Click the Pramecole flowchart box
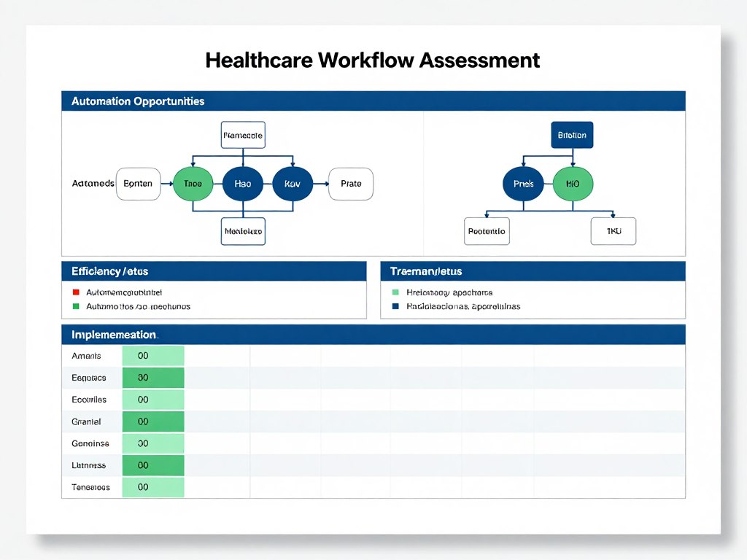The image size is (747, 560). coord(243,135)
